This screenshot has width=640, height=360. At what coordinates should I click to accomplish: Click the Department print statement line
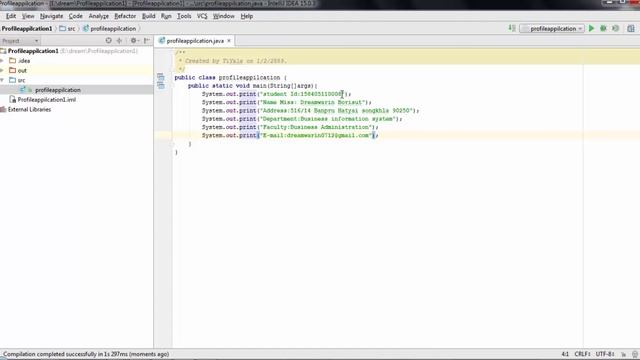pos(302,119)
